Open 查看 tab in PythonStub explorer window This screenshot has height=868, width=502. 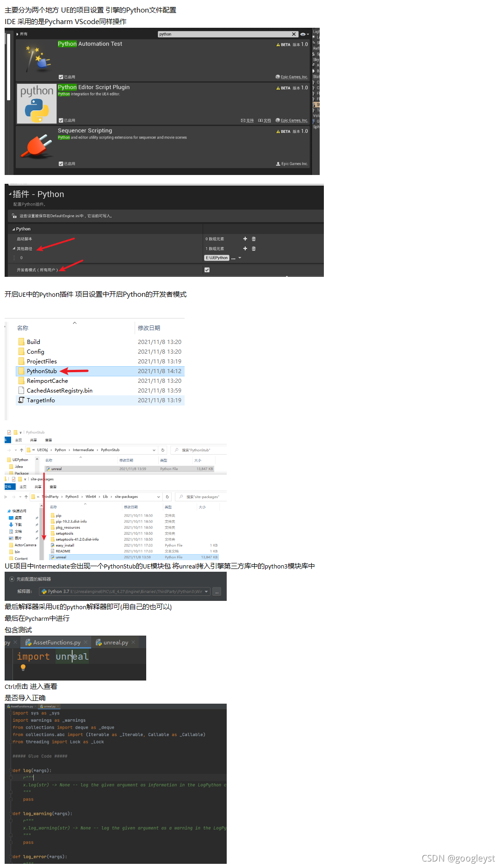(x=49, y=440)
